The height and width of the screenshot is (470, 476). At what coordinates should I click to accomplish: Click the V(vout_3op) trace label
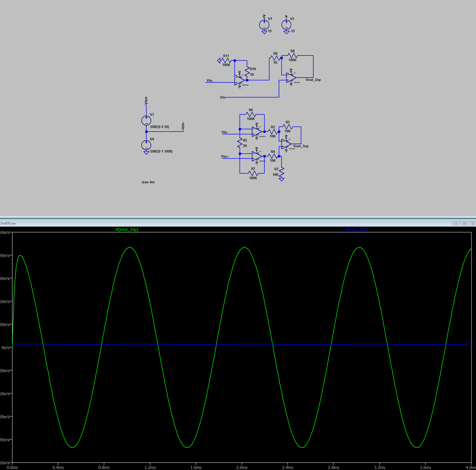(356, 229)
